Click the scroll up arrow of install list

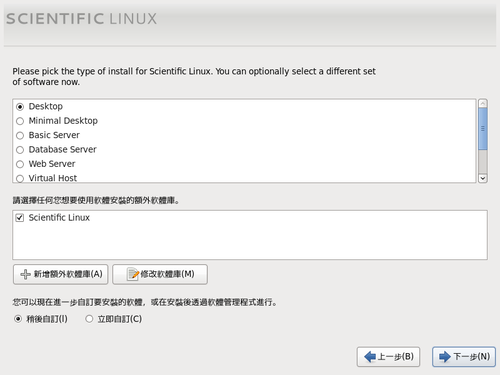pos(483,103)
